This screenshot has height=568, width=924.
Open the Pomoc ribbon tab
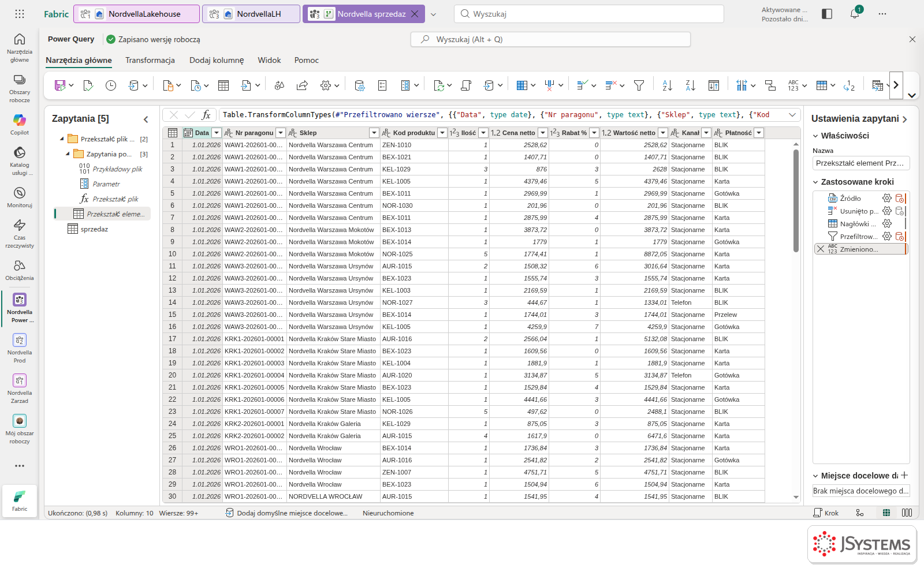click(x=307, y=60)
